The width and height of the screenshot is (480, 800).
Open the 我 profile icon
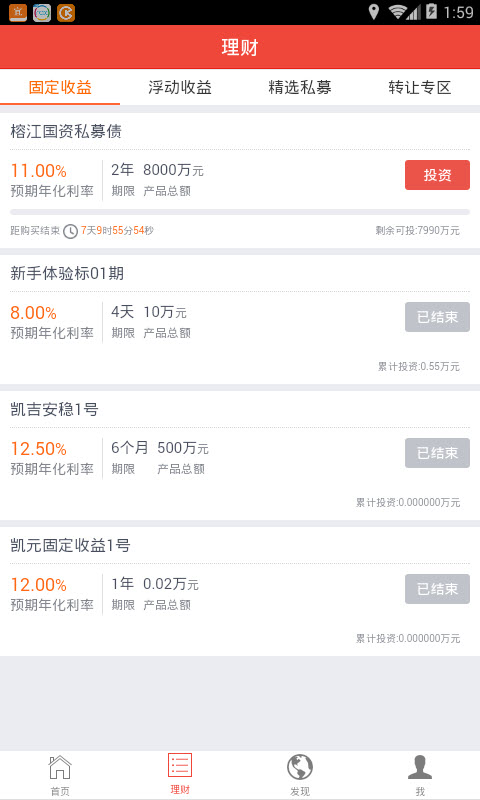coord(420,767)
